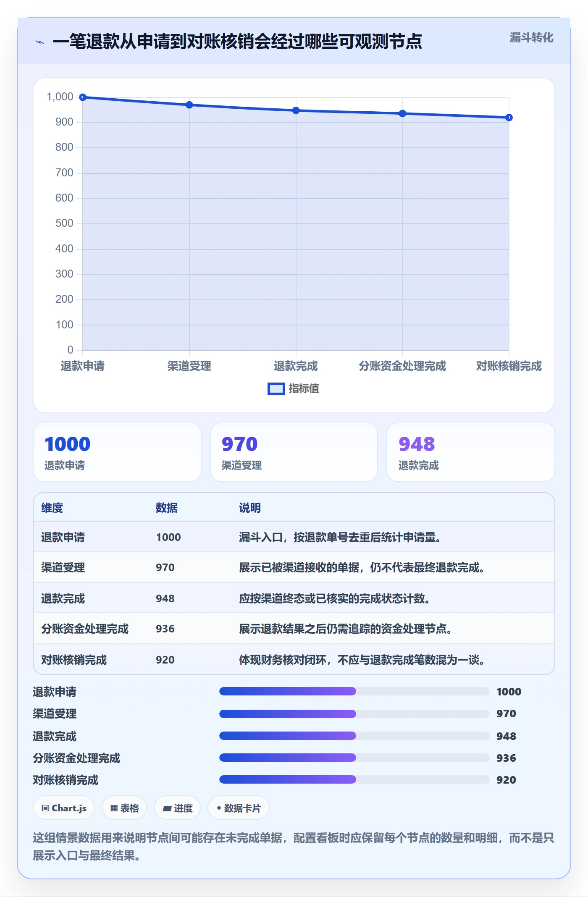Click the chart data point for 分账资金处理完成
Viewport: 588px width, 897px height.
pos(402,113)
